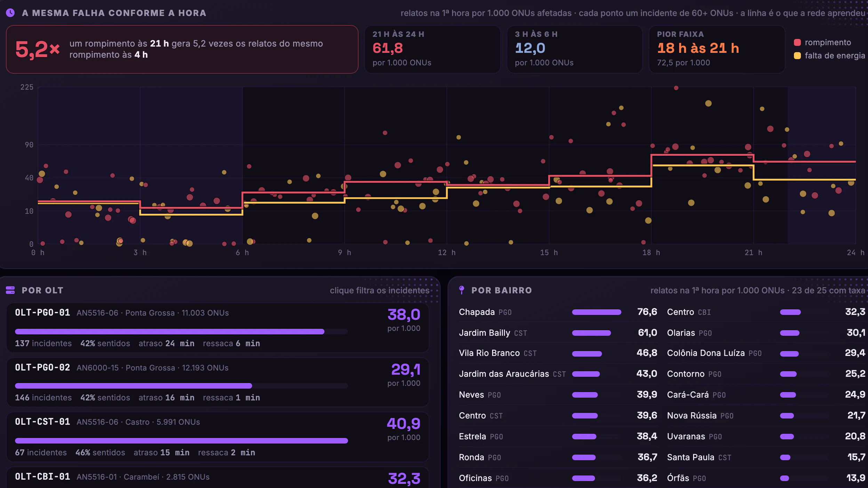This screenshot has height=488, width=868.
Task: Select the Jardim Bailly CST row
Action: [558, 333]
